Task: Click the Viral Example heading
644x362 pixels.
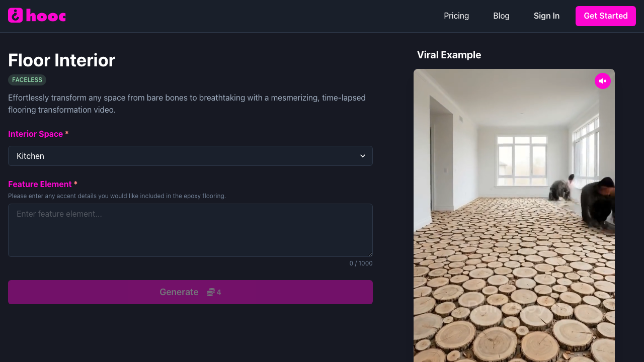Action: click(449, 55)
